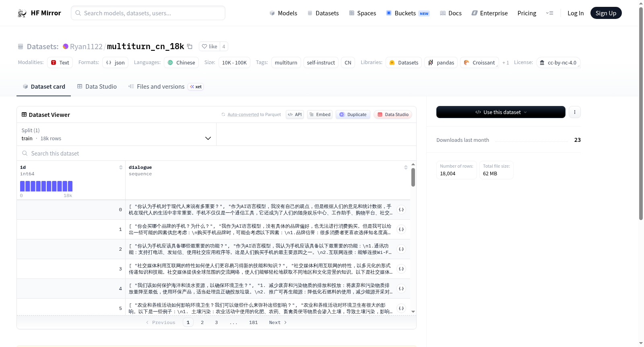Expand row 3 JSON braces icon

click(x=401, y=269)
